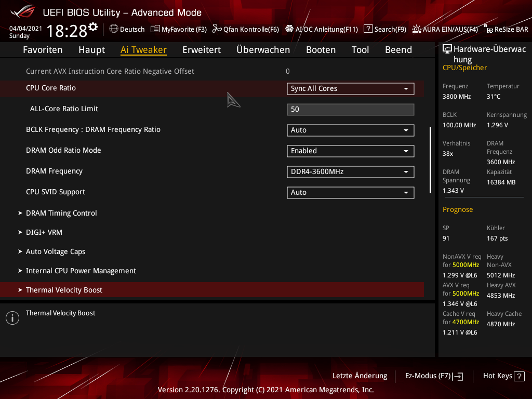Click the 18:28 clock time
This screenshot has height=399, width=532.
67,31
